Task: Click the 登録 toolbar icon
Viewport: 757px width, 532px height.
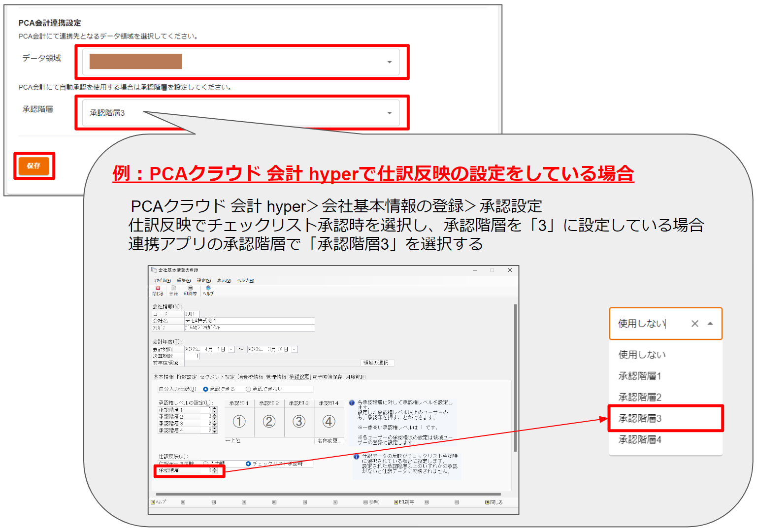Action: 173,291
